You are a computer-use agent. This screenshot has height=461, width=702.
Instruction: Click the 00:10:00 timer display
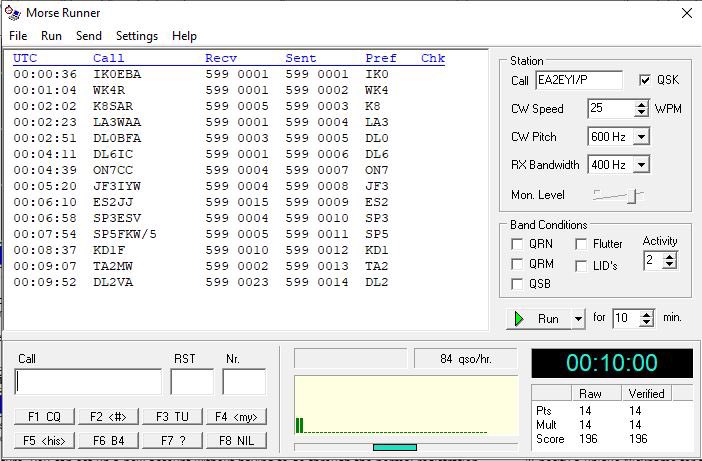point(612,363)
